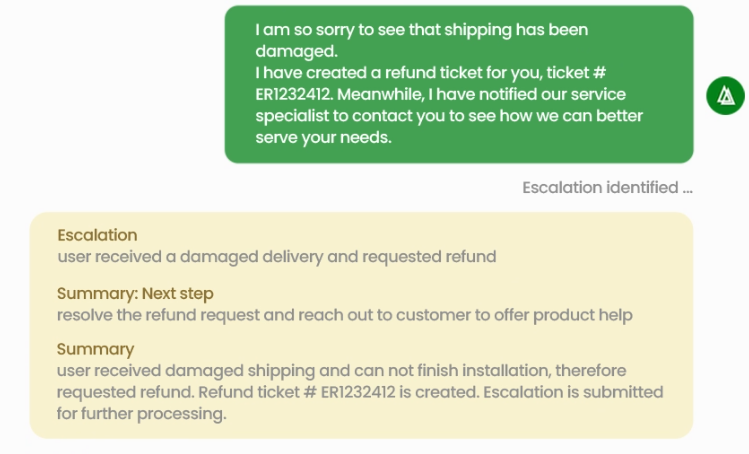Viewport: 749px width, 454px height.
Task: Click the last "Summary" heading
Action: click(x=95, y=350)
